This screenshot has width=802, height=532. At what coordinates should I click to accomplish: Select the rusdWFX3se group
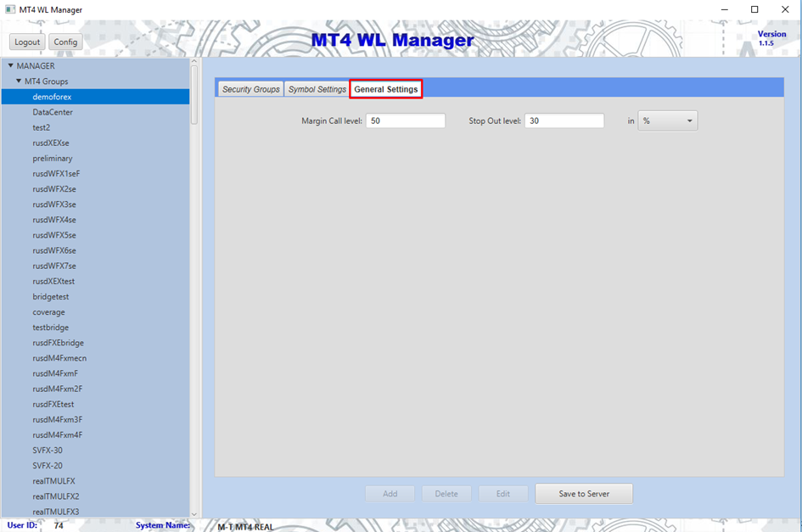tap(95, 204)
